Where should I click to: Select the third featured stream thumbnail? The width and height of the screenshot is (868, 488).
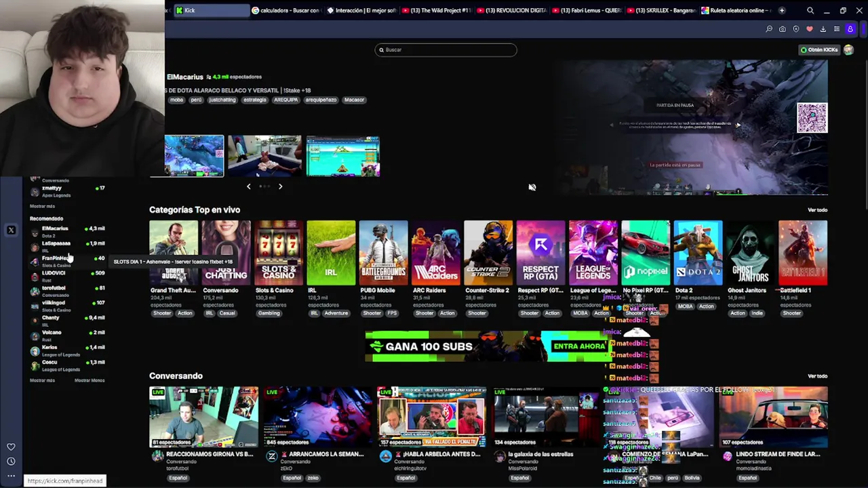point(343,156)
